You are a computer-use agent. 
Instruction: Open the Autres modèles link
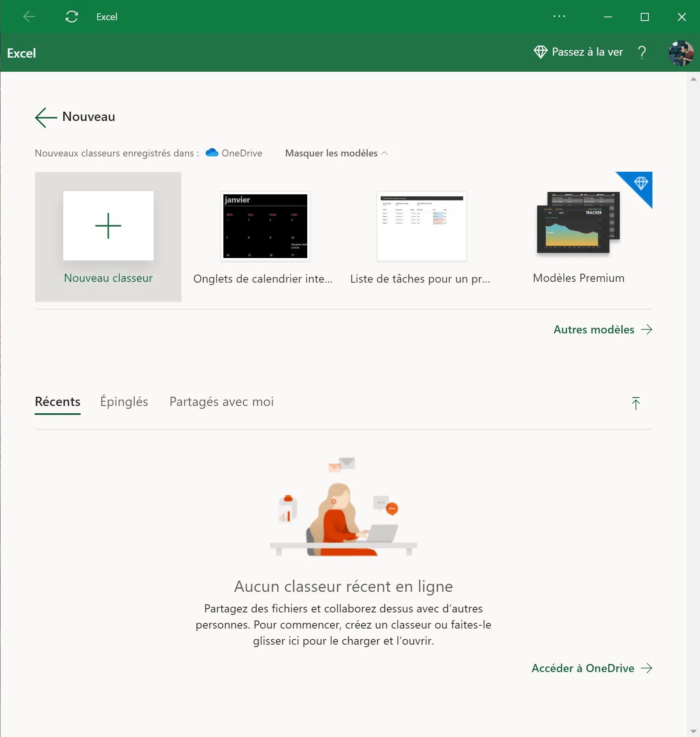(x=603, y=329)
